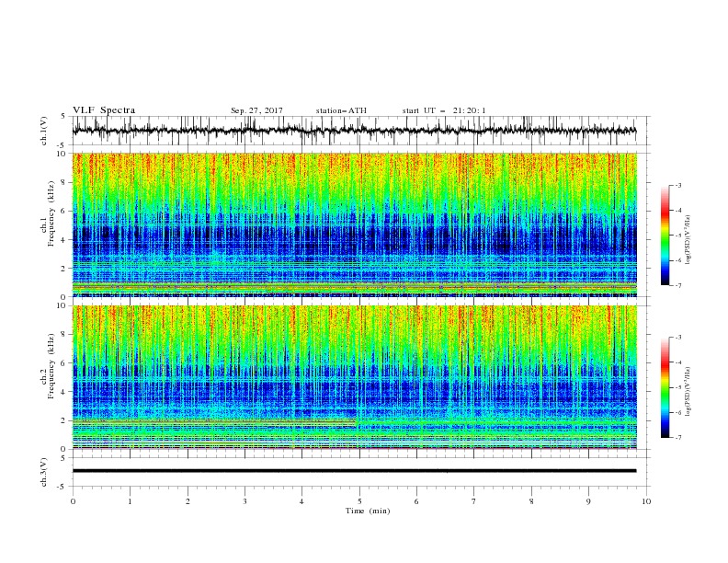Click the 8 kHz tick label of ch.1
The image size is (728, 563).
(63, 182)
